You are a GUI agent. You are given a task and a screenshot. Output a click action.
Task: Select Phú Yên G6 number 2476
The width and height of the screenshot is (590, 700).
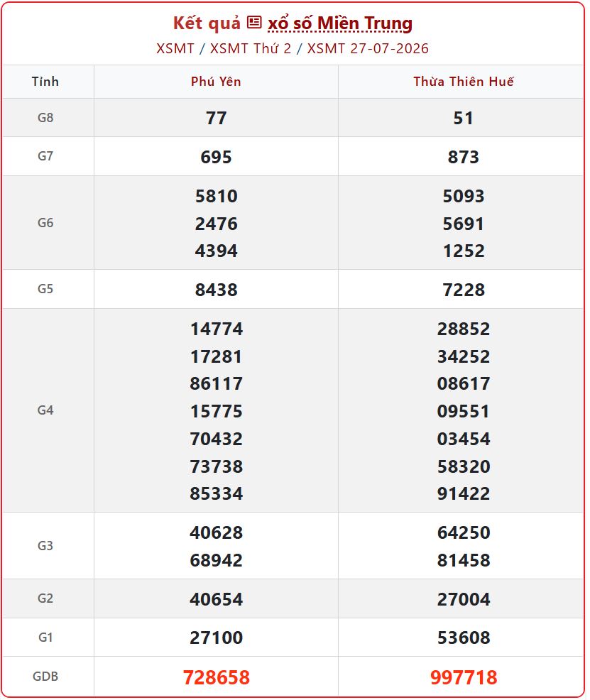point(216,224)
